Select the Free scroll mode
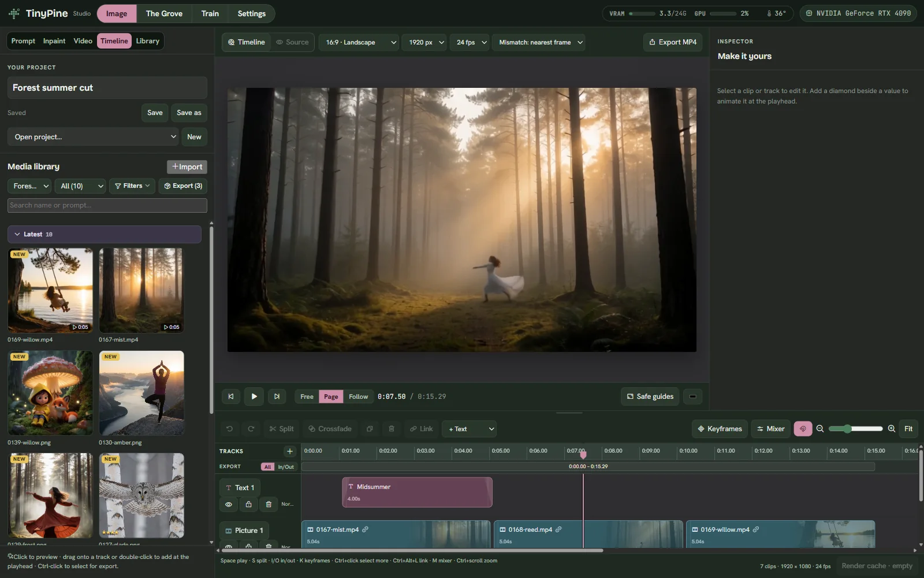The height and width of the screenshot is (578, 924). tap(307, 397)
